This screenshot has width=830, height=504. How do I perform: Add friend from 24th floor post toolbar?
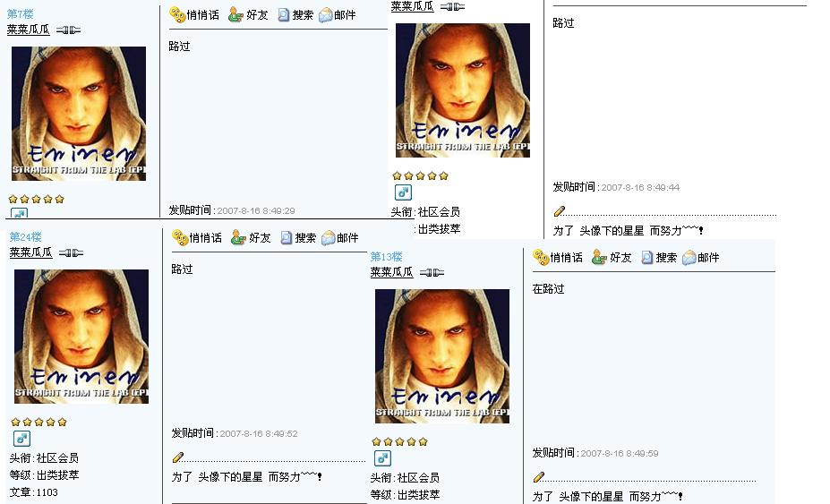point(238,238)
